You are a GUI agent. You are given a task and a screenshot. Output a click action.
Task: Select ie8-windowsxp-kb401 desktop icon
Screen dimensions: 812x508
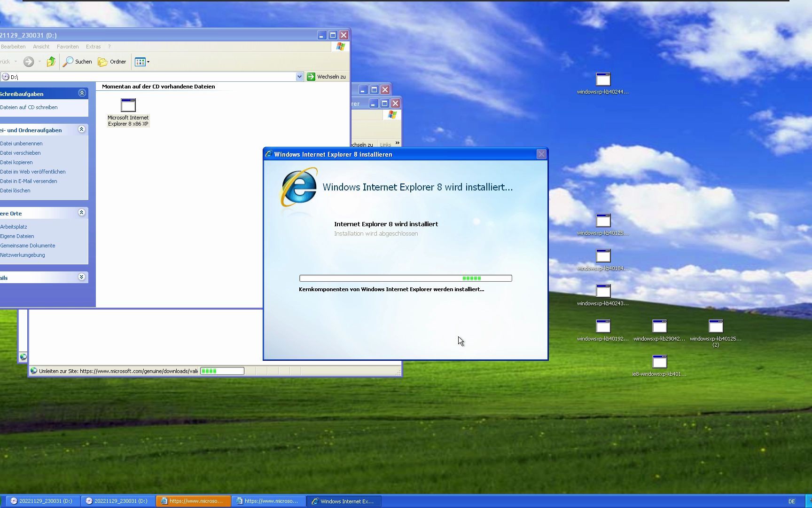(x=659, y=366)
